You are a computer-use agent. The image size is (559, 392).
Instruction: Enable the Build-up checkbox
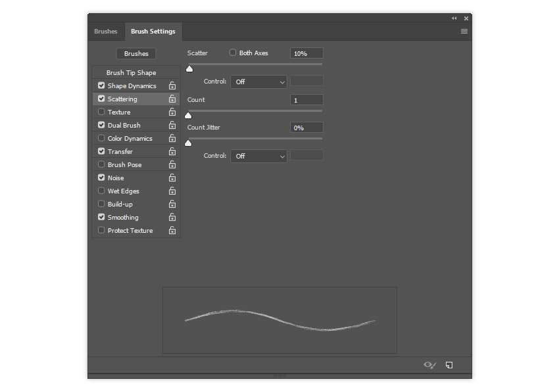[x=101, y=204]
